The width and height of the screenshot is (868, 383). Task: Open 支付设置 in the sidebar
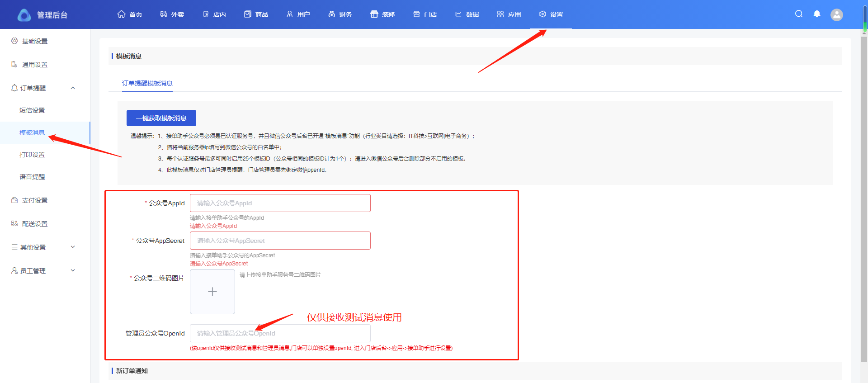(35, 200)
